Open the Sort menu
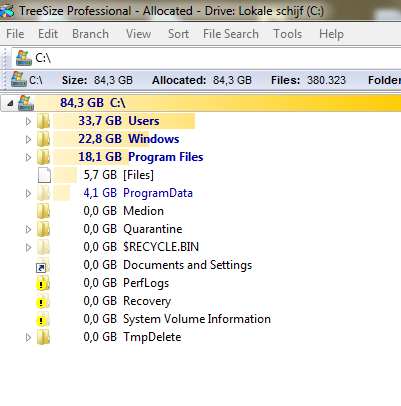The image size is (401, 406). [178, 34]
